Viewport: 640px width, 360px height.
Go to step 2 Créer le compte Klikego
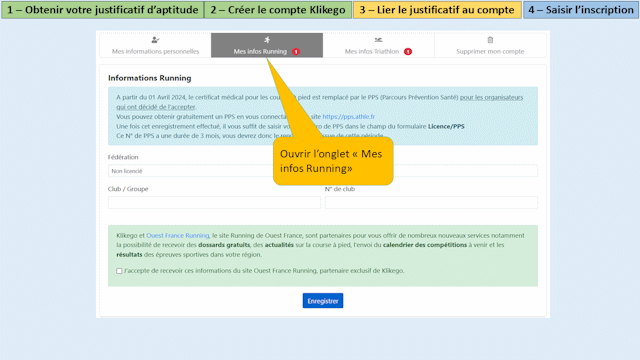point(278,10)
